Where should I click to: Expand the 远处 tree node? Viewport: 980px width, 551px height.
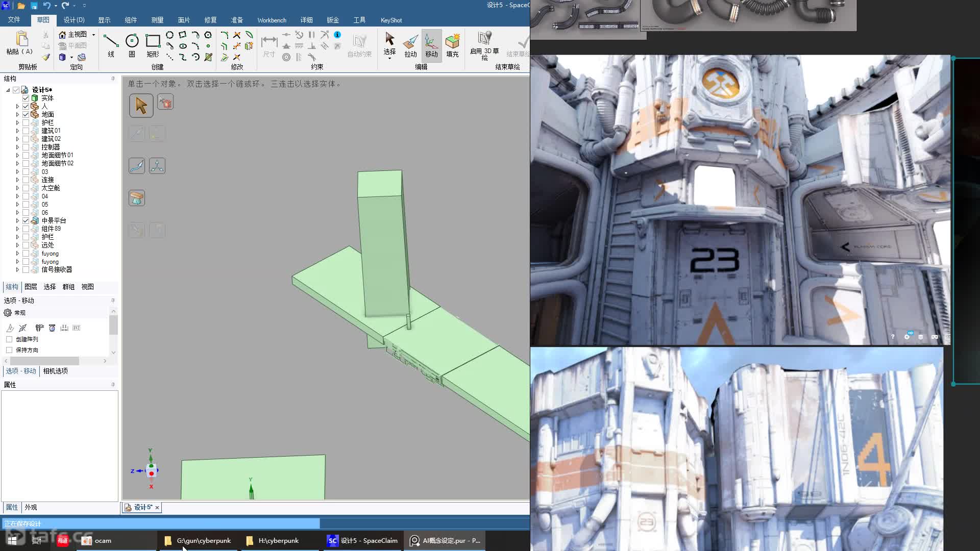[x=17, y=245]
